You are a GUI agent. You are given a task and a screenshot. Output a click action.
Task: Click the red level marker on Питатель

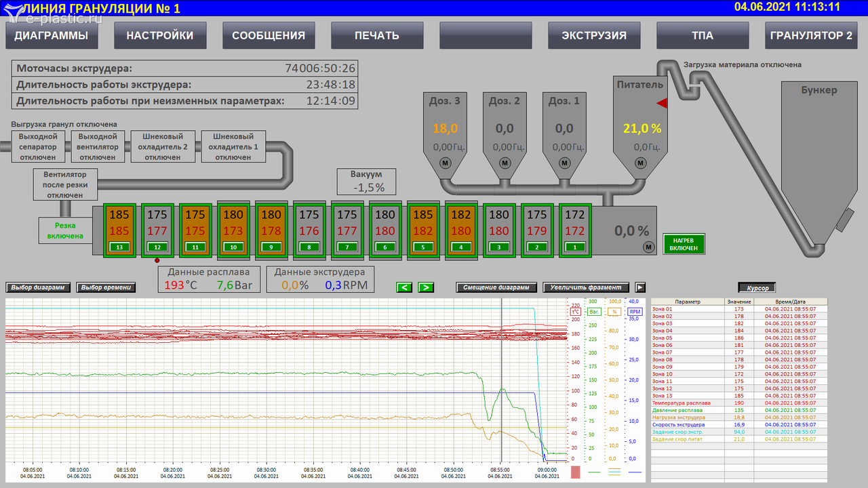[662, 103]
